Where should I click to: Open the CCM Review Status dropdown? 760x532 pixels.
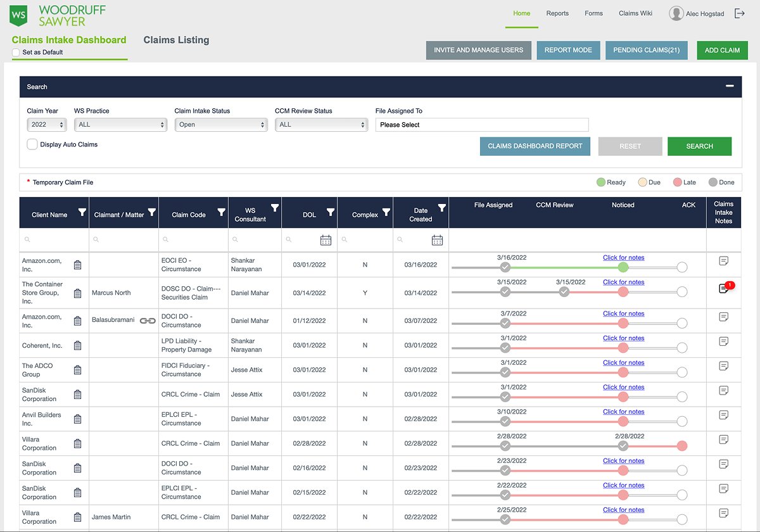[321, 125]
